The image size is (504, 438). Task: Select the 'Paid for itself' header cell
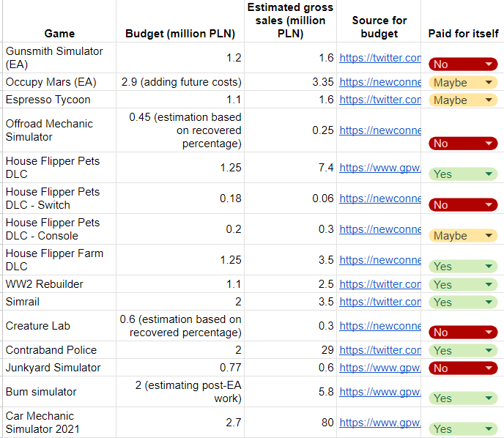pyautogui.click(x=463, y=21)
